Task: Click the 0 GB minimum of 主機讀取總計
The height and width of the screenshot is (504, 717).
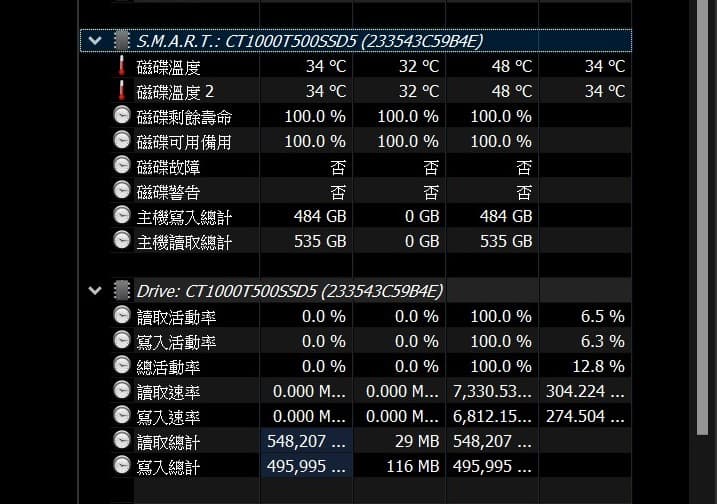Action: coord(422,241)
